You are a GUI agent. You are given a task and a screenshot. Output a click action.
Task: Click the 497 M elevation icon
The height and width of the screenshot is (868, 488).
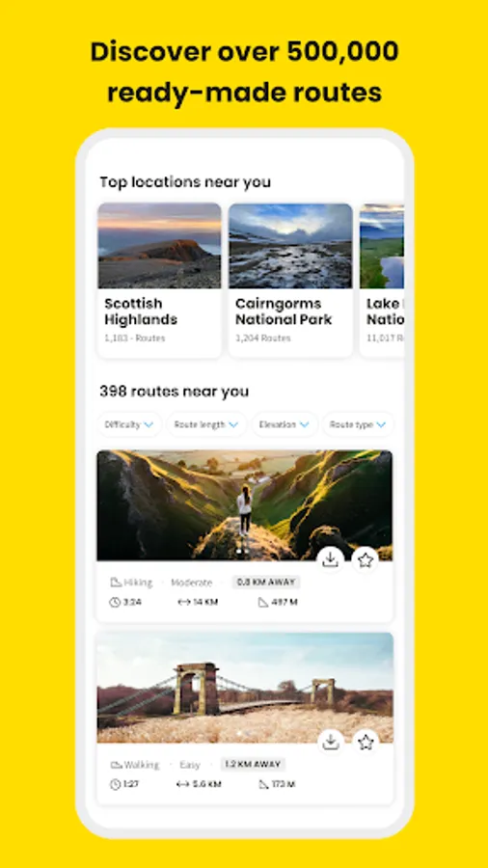(x=263, y=602)
